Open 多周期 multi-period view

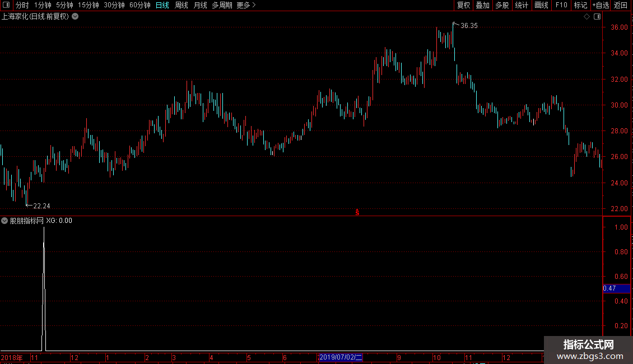(x=222, y=5)
